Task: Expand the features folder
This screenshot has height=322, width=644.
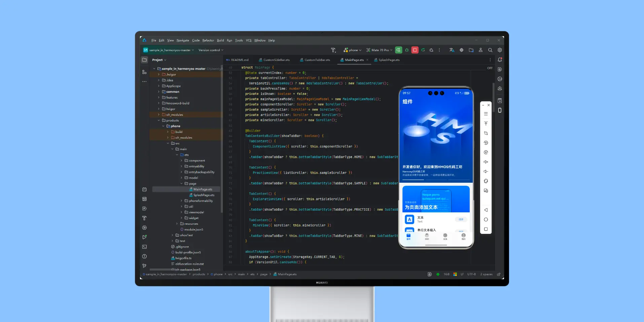Action: 159,98
